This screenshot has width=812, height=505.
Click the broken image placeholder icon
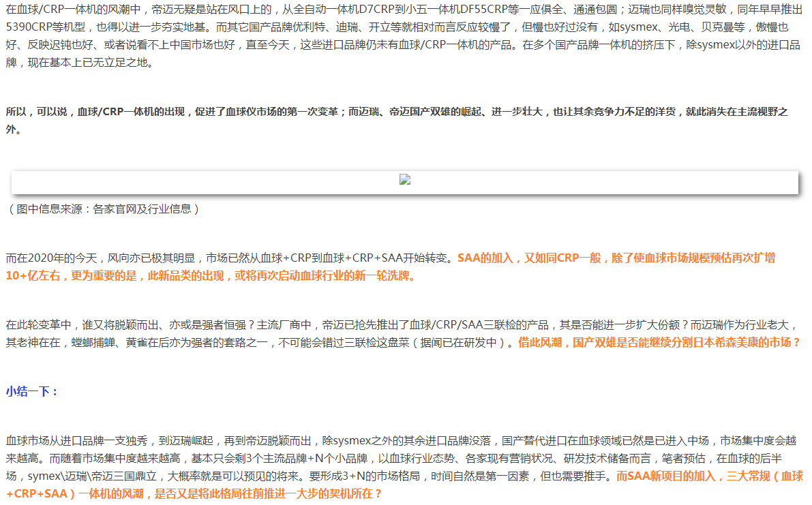point(405,179)
